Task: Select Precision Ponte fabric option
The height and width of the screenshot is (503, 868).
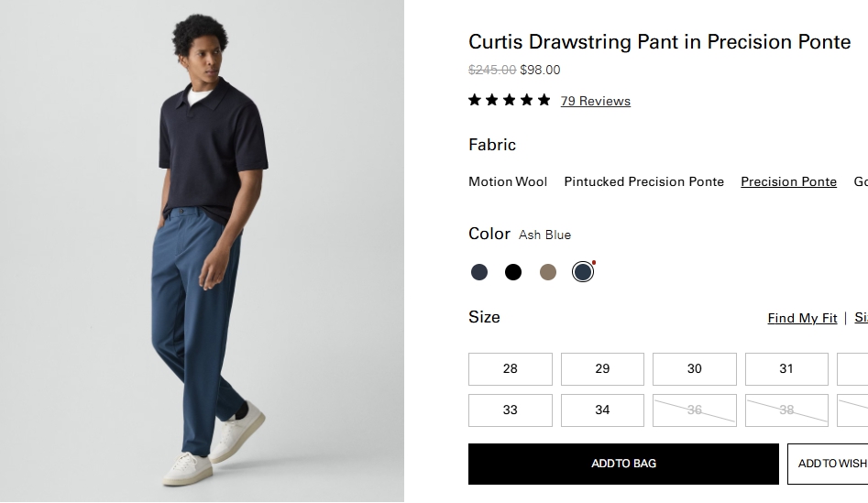Action: [788, 181]
